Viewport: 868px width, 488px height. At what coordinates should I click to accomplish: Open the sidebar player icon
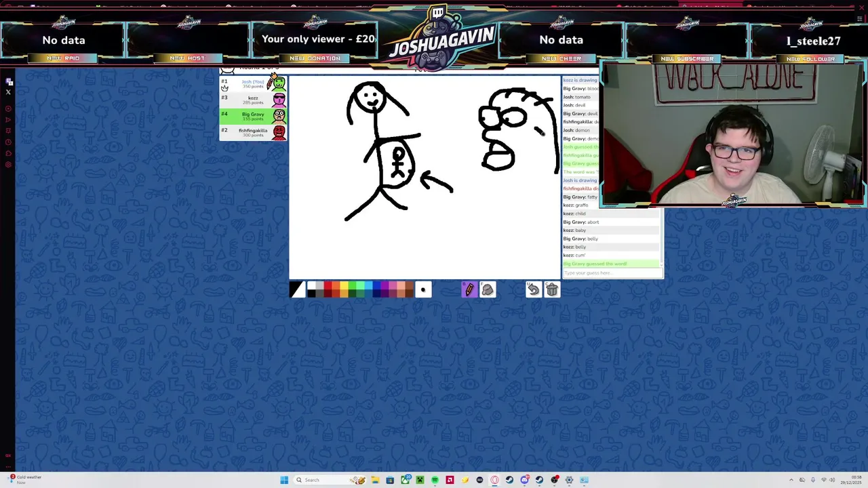[x=8, y=108]
